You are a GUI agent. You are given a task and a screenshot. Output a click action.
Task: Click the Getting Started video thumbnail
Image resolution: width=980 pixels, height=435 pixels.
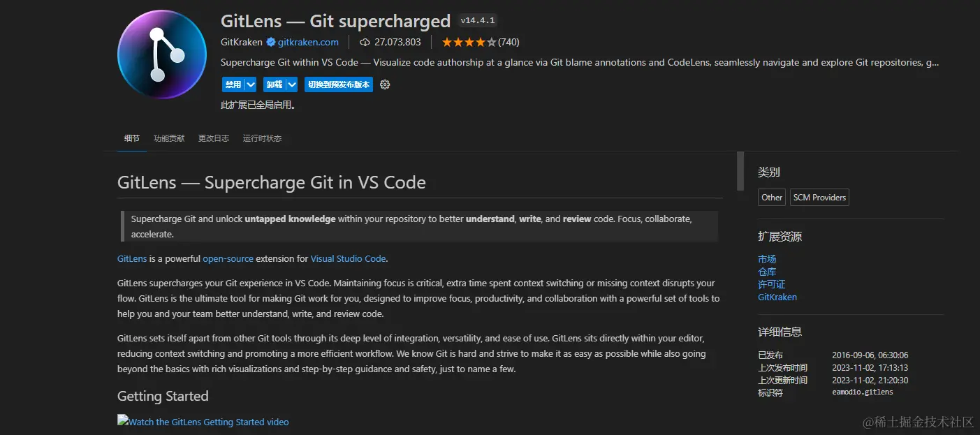(203, 422)
